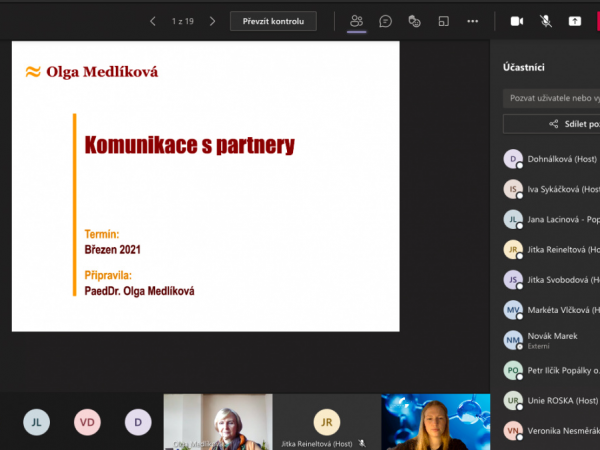Go to the previous slide with left arrow
This screenshot has width=600, height=450.
click(x=152, y=21)
